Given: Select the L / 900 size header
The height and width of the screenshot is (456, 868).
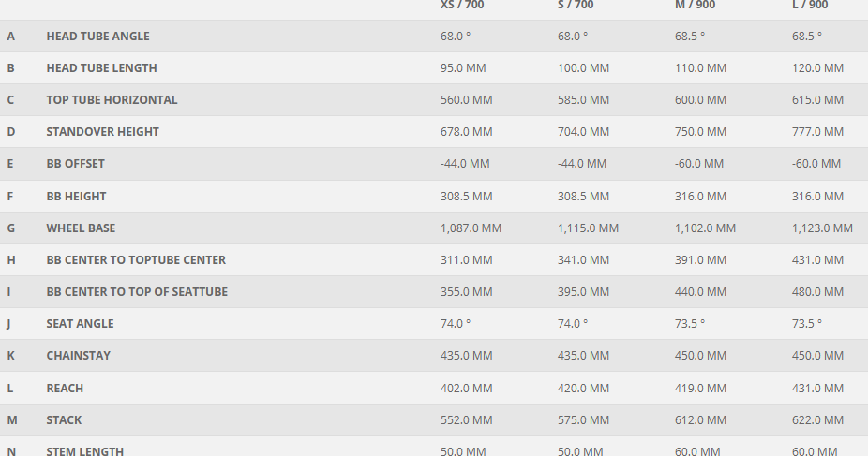Looking at the screenshot, I should tap(810, 6).
